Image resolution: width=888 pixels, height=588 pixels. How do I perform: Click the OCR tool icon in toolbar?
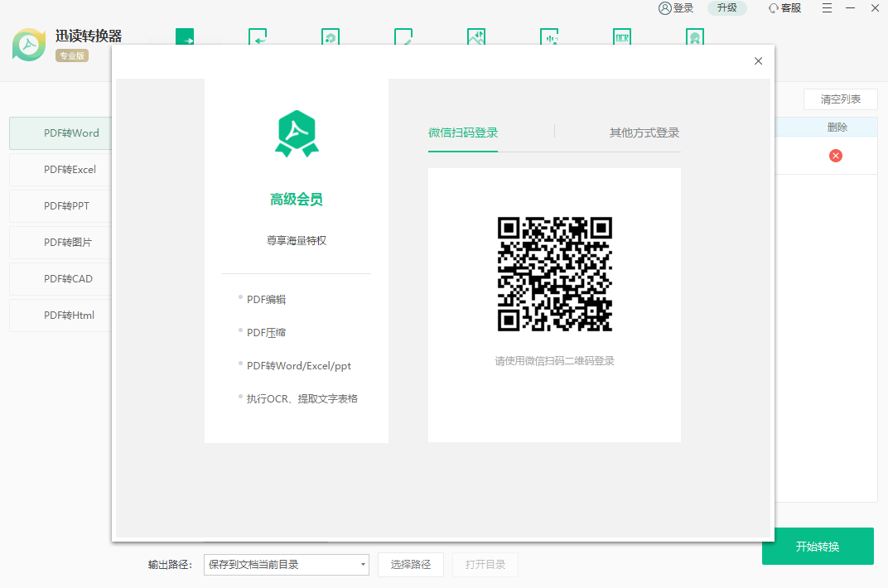[622, 37]
